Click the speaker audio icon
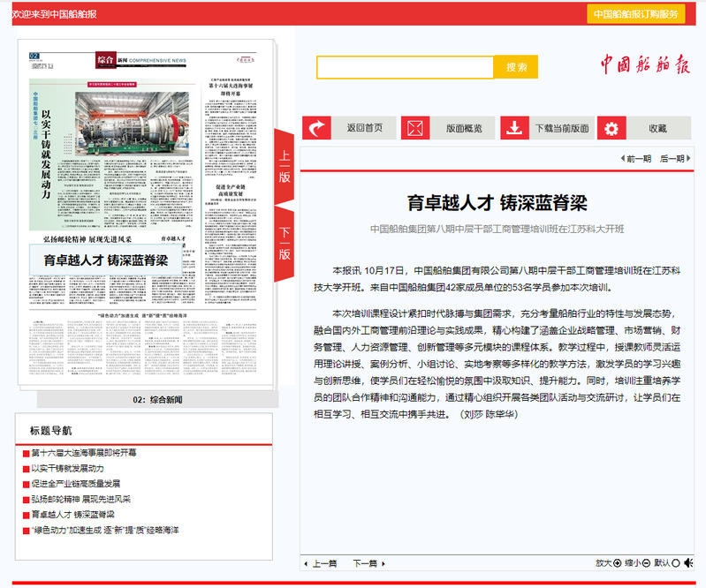Image resolution: width=706 pixels, height=588 pixels. click(x=689, y=562)
